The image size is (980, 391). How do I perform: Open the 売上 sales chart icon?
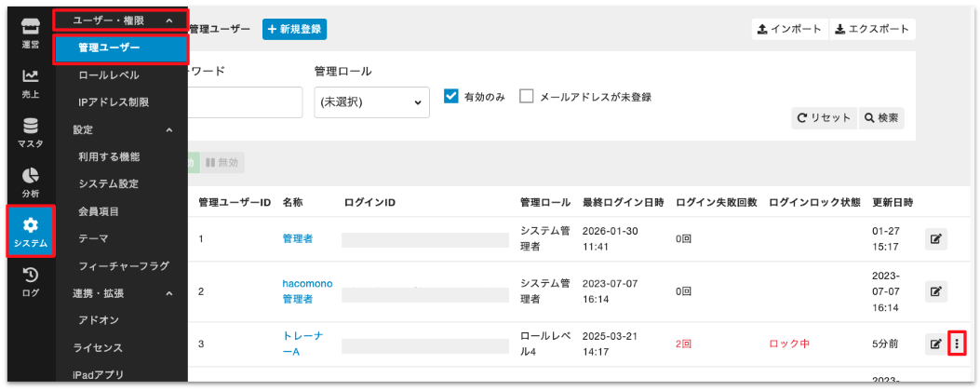tap(31, 84)
